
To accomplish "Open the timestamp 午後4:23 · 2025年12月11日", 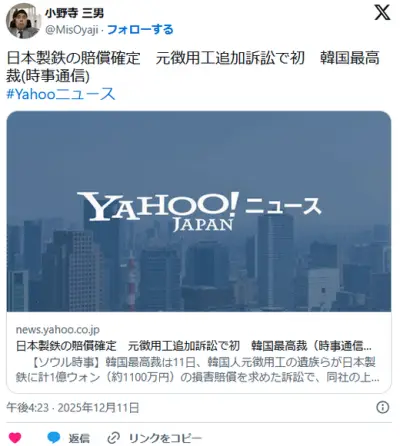I will click(73, 407).
